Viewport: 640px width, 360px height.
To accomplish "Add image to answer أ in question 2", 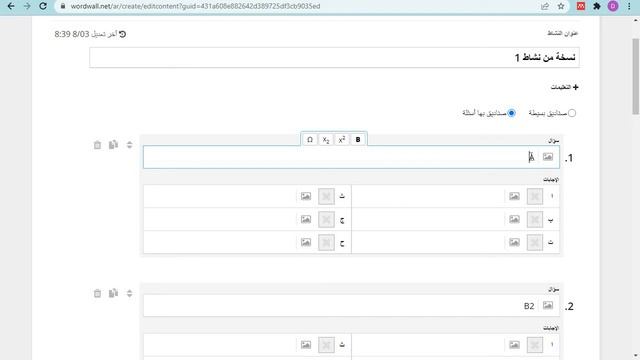I will [x=514, y=345].
